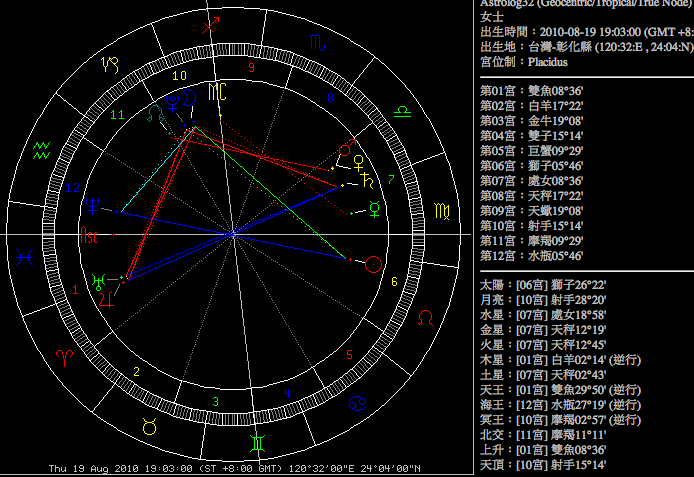Click the red Sun circle planet symbol
The height and width of the screenshot is (477, 694).
[374, 264]
